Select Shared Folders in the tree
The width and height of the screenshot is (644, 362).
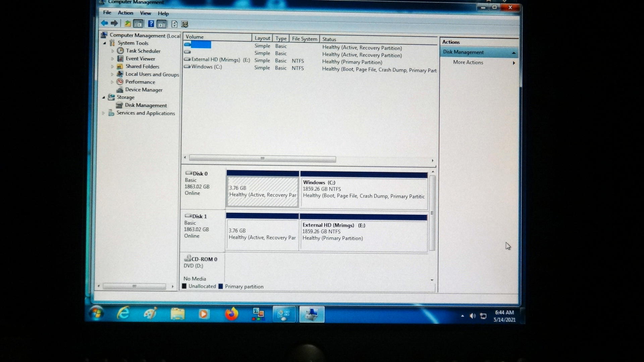tap(142, 66)
